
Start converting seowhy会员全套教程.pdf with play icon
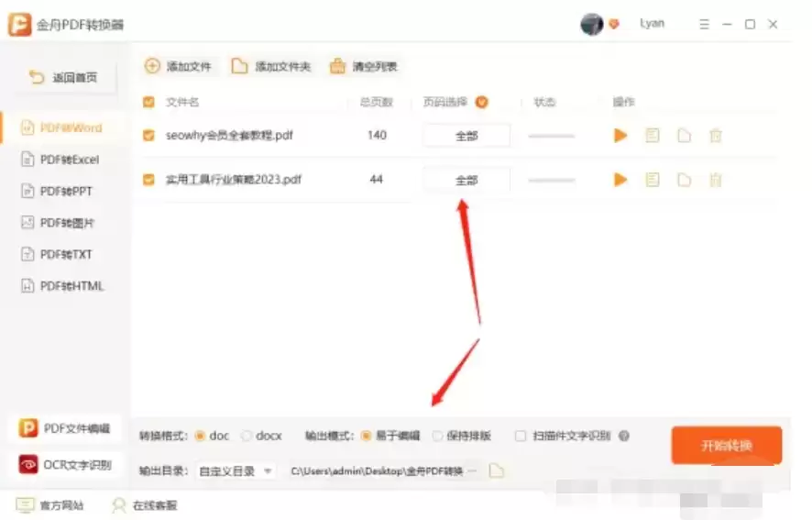pos(620,136)
